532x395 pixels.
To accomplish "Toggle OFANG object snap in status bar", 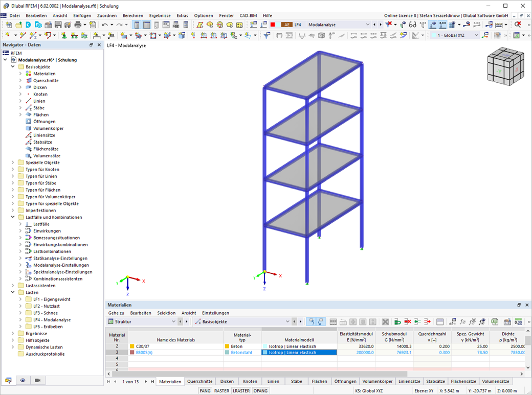I will pyautogui.click(x=260, y=390).
